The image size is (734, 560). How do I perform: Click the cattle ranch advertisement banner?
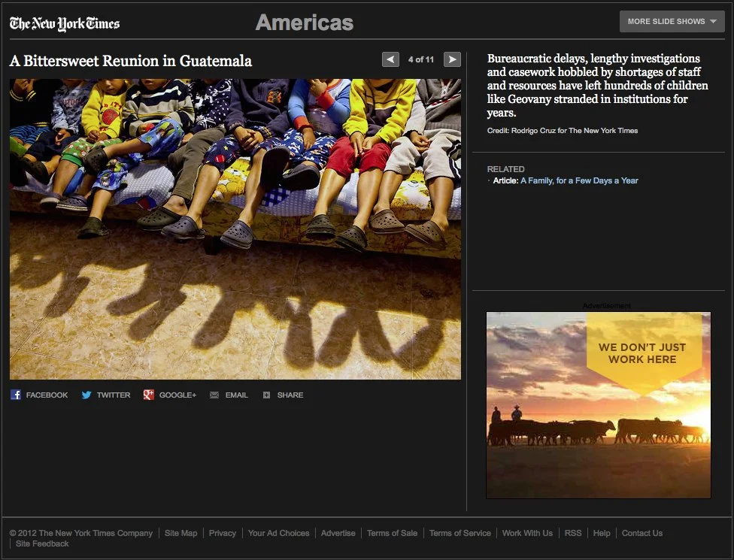598,405
